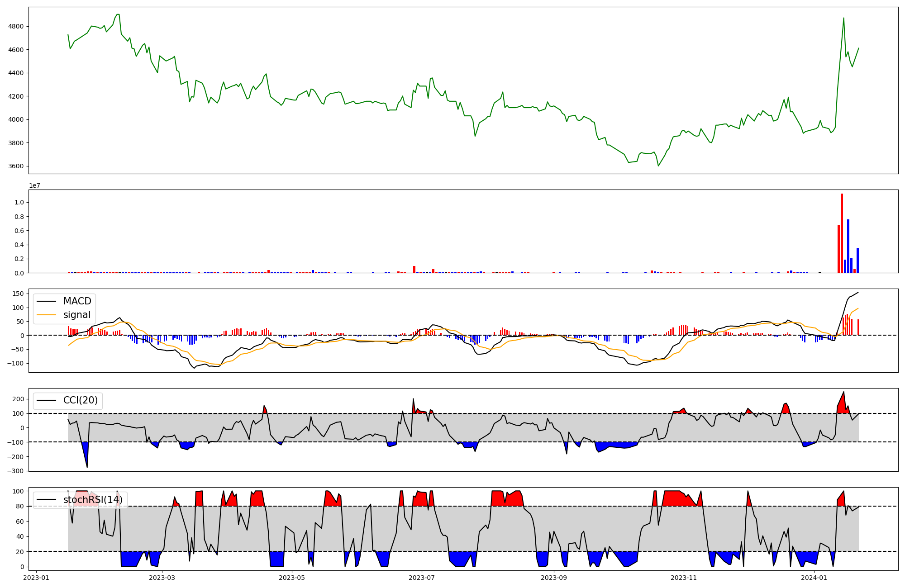Click the 1.0 volume axis label
This screenshot has height=588, width=905.
pos(19,202)
